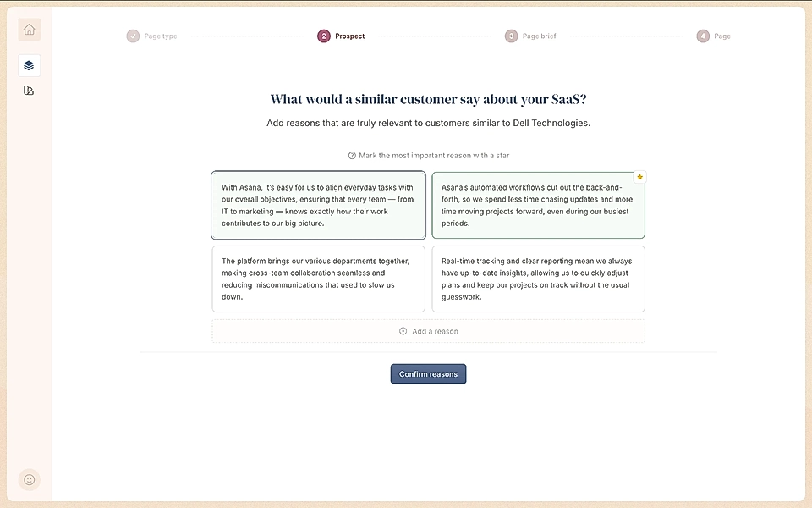The image size is (812, 508).
Task: Click the star icon on the automated workflows reason
Action: click(640, 177)
